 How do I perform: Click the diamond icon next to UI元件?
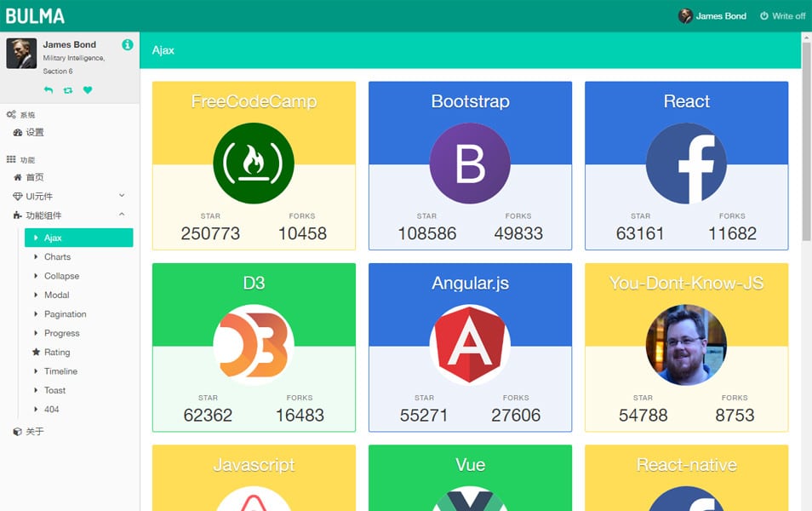(18, 197)
